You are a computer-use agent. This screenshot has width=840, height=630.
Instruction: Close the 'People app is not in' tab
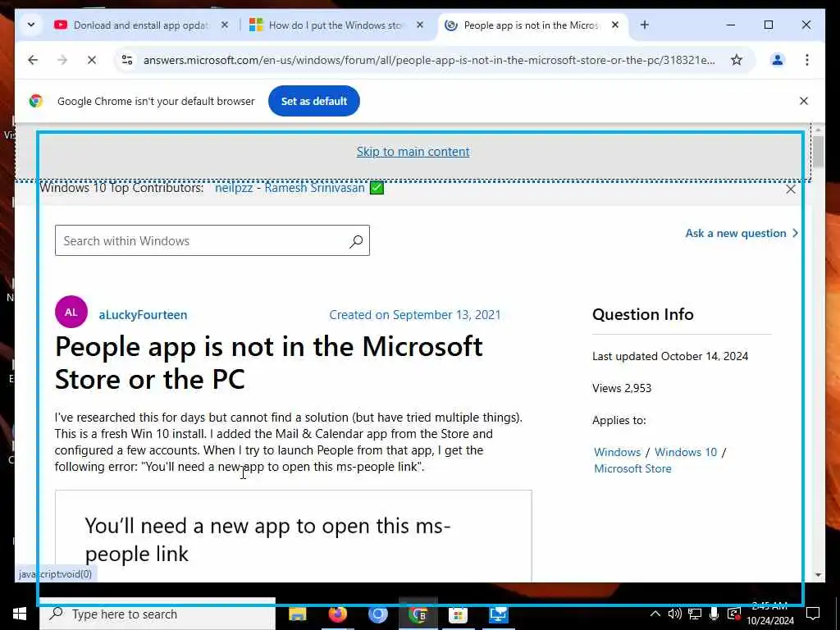point(615,25)
